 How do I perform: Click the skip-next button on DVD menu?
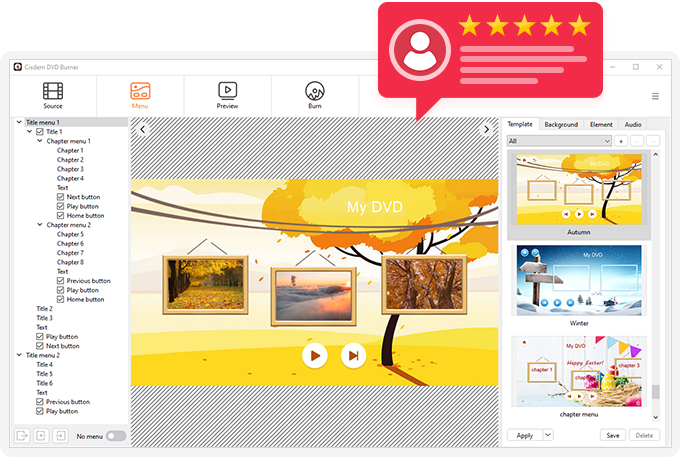(x=352, y=355)
